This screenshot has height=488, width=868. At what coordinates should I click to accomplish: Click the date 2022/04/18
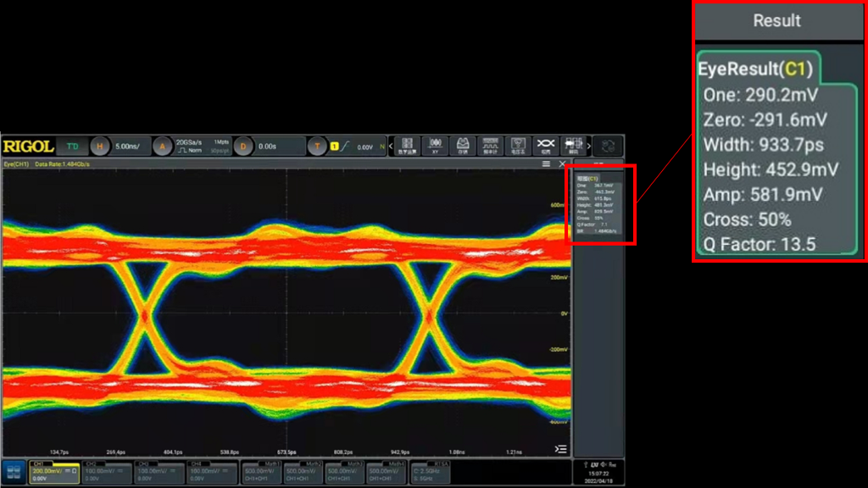coord(598,481)
